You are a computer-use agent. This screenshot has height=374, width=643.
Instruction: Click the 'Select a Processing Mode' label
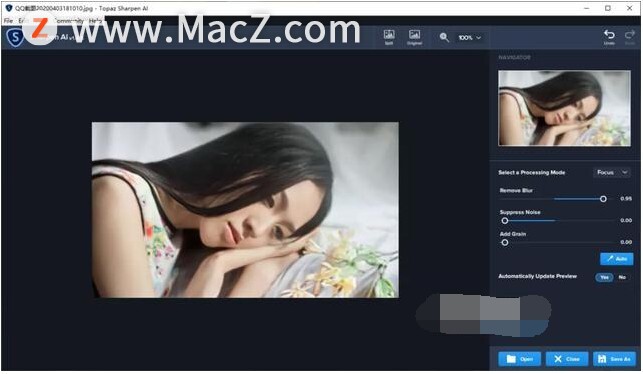tap(531, 173)
